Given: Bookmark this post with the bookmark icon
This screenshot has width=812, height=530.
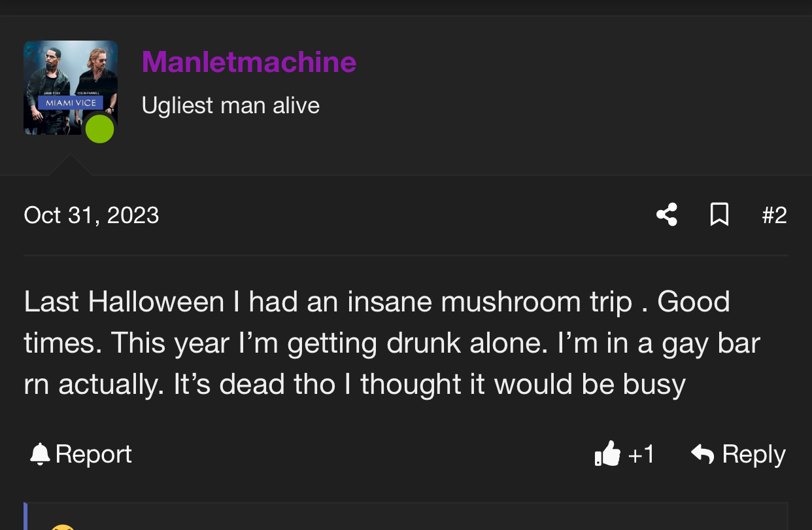Looking at the screenshot, I should click(719, 215).
